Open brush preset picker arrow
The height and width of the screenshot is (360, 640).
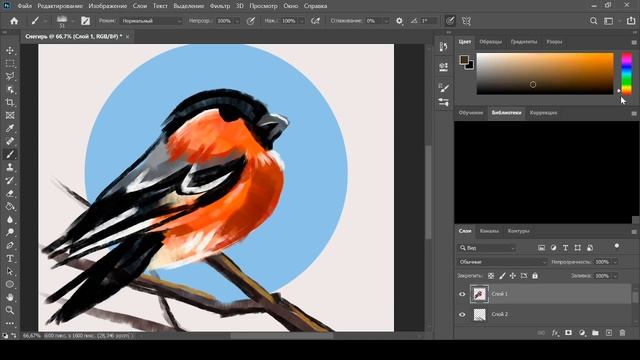(72, 21)
